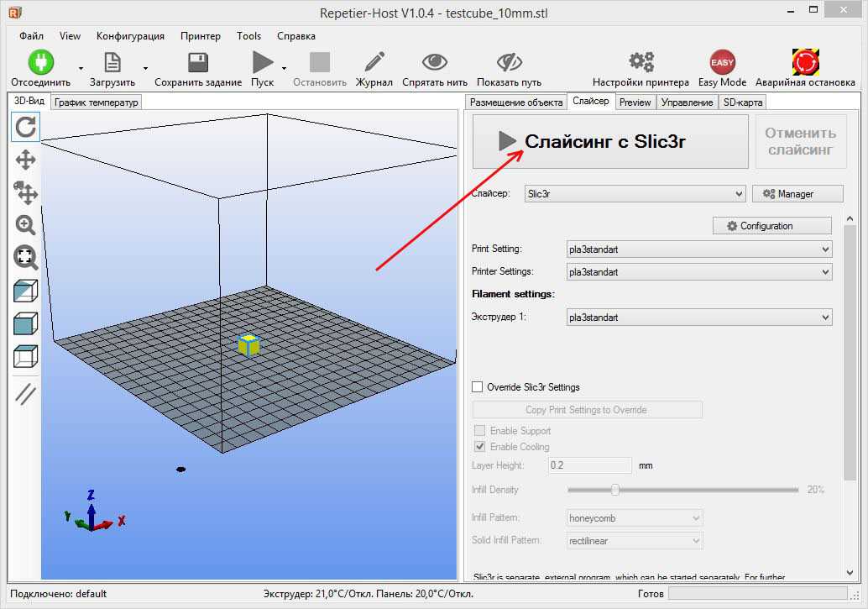Click the Configuration button
Image resolution: width=868 pixels, height=609 pixels.
tap(771, 226)
